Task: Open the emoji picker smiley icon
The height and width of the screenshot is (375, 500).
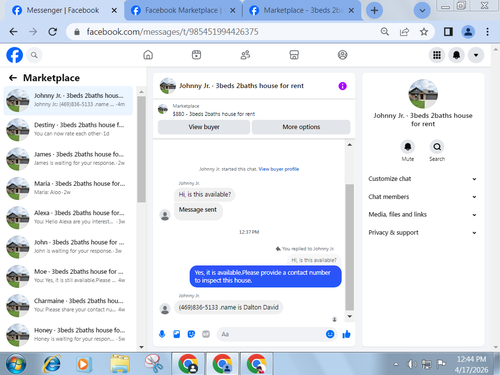Action: [x=330, y=334]
